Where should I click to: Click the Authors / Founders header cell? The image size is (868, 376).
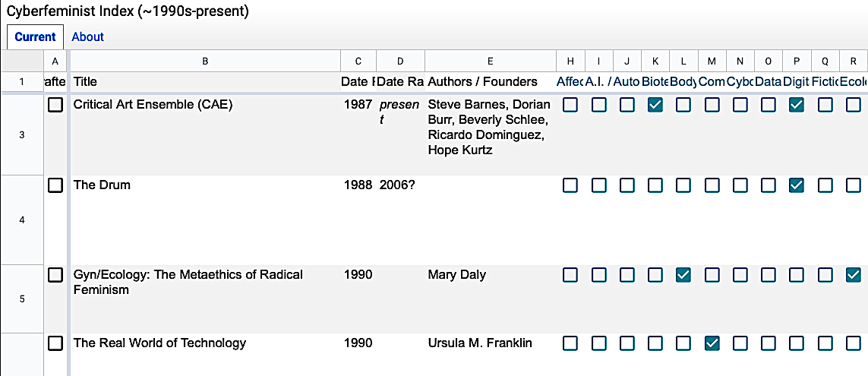pyautogui.click(x=490, y=81)
